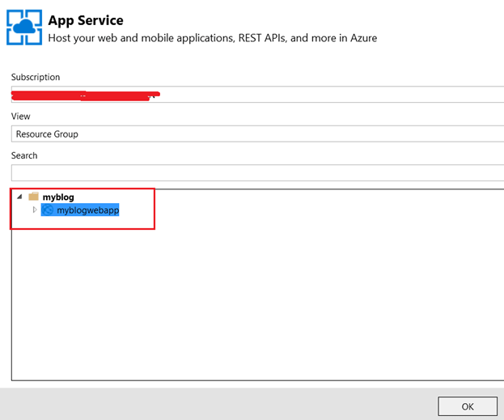Viewport: 504px width, 420px height.
Task: Click the redacted subscription name
Action: [85, 95]
